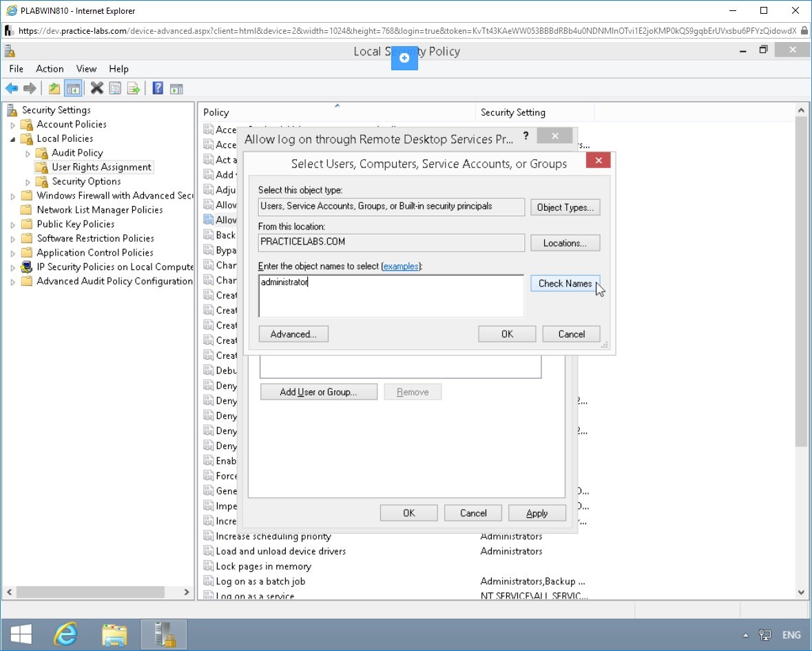This screenshot has width=812, height=651.
Task: Click the Add User or Group... button
Action: click(318, 392)
